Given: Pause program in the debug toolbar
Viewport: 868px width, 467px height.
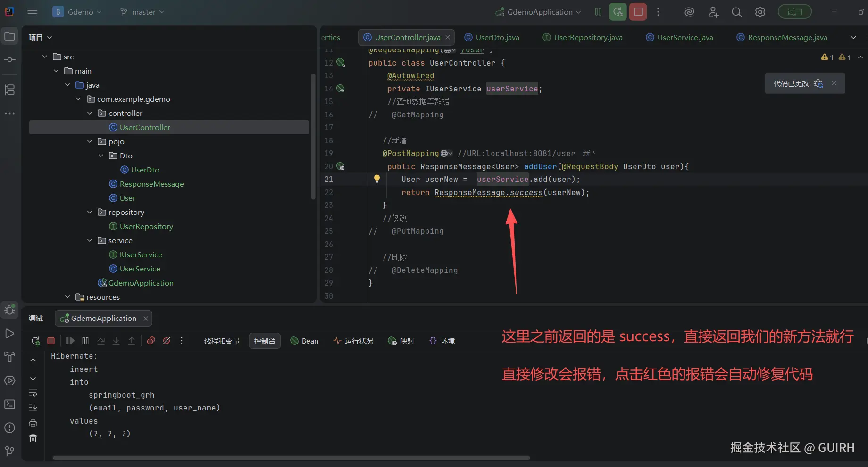Looking at the screenshot, I should click(x=85, y=341).
